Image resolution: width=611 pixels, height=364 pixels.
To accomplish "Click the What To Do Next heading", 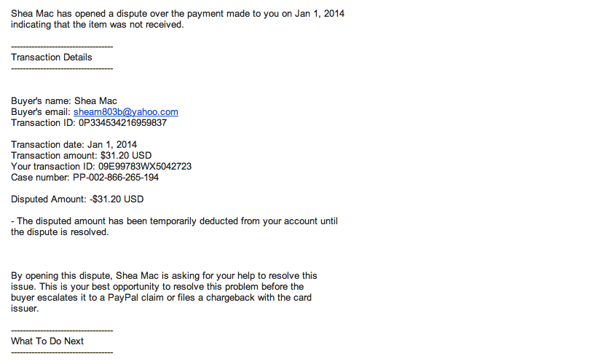I will 47,341.
